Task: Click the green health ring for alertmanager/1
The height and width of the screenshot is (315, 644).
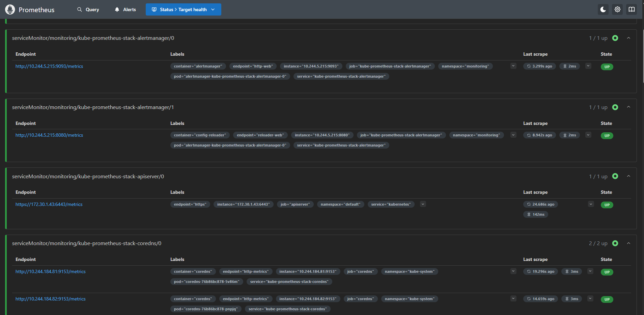Action: pyautogui.click(x=615, y=107)
